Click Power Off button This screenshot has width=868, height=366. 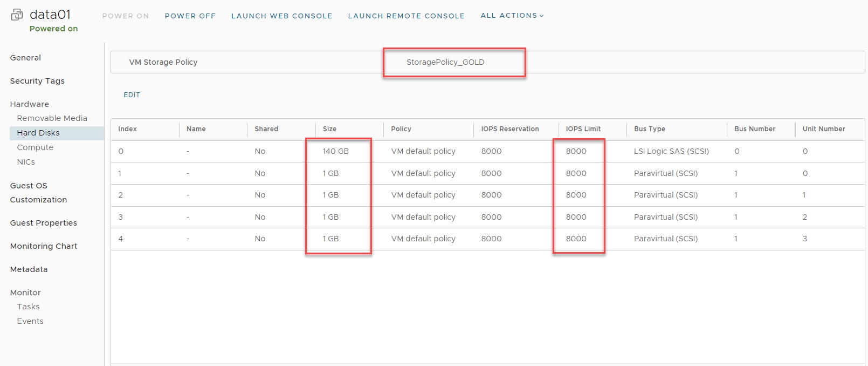pyautogui.click(x=190, y=16)
